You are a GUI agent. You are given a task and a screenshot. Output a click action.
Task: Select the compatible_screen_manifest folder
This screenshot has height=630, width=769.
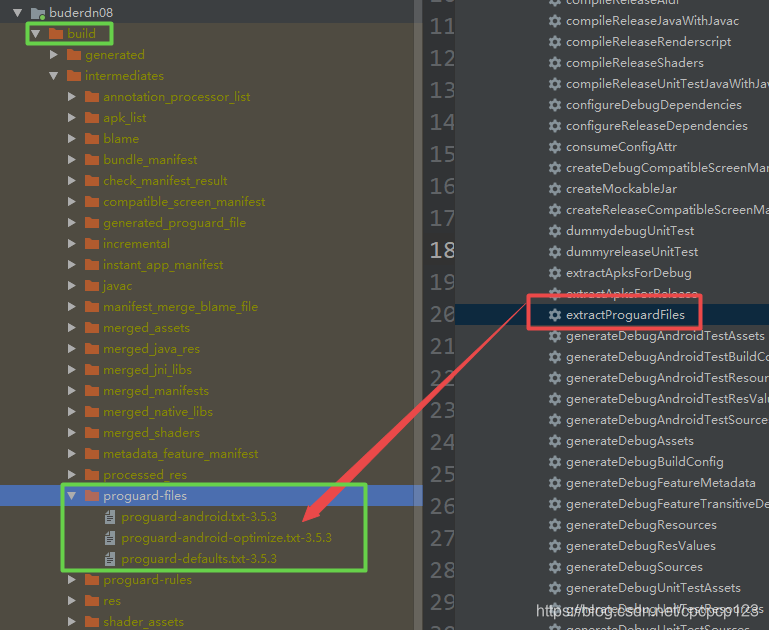point(184,202)
